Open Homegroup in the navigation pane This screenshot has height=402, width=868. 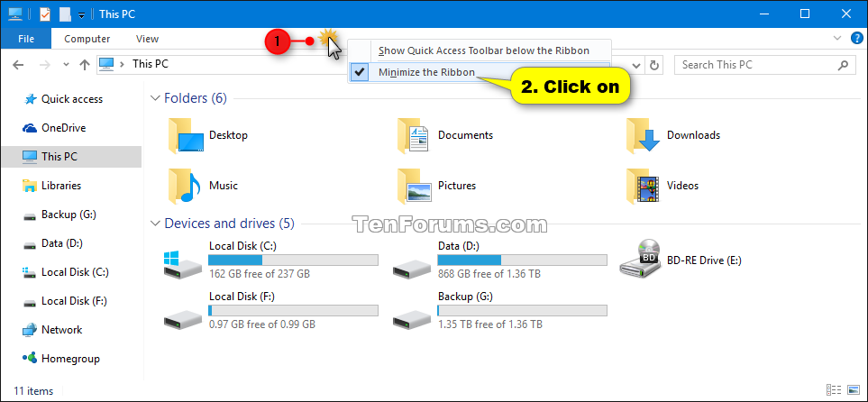tap(71, 358)
